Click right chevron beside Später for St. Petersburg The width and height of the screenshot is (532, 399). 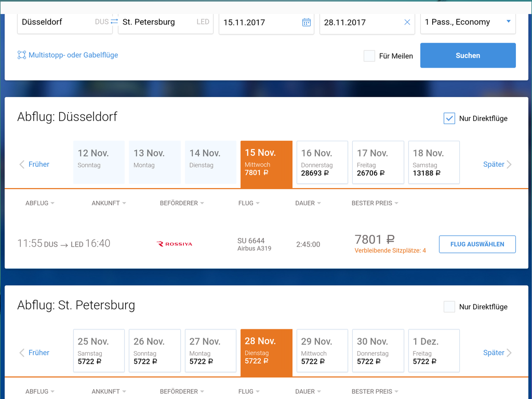click(509, 353)
